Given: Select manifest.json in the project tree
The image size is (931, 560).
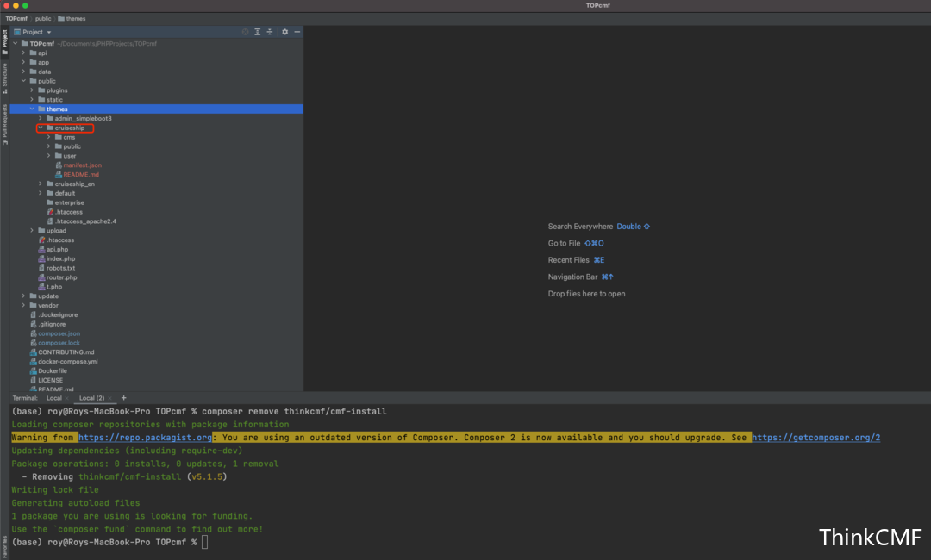Looking at the screenshot, I should click(82, 165).
